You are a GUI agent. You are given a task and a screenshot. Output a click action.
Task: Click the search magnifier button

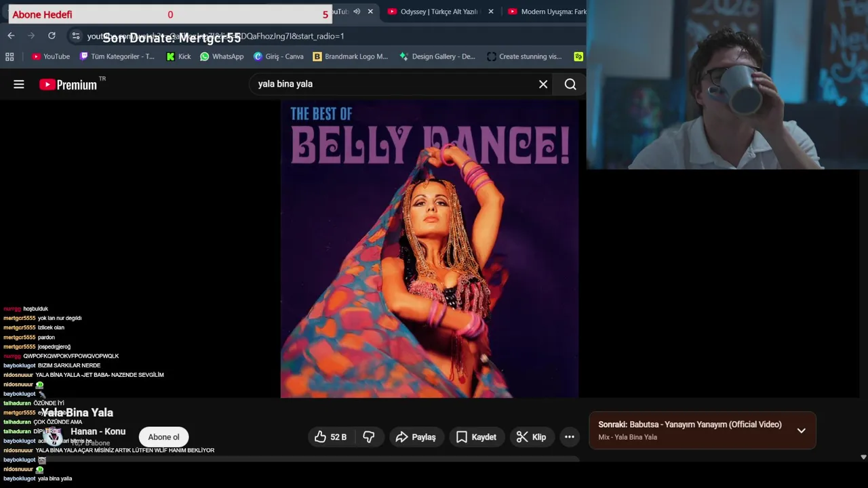click(570, 84)
